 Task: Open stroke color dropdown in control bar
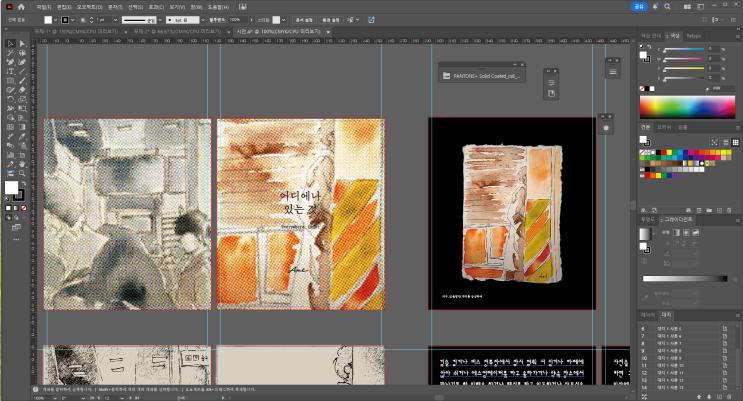point(72,20)
